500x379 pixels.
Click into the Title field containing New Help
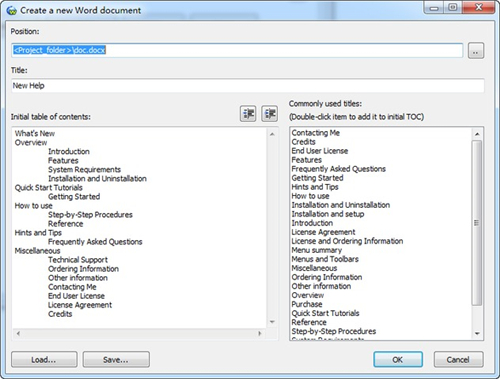pos(248,86)
